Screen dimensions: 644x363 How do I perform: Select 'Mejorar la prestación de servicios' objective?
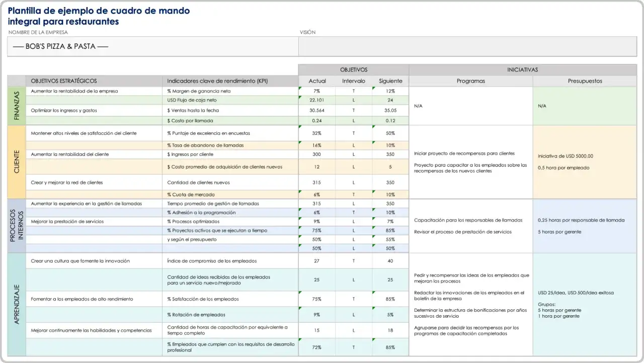point(67,222)
